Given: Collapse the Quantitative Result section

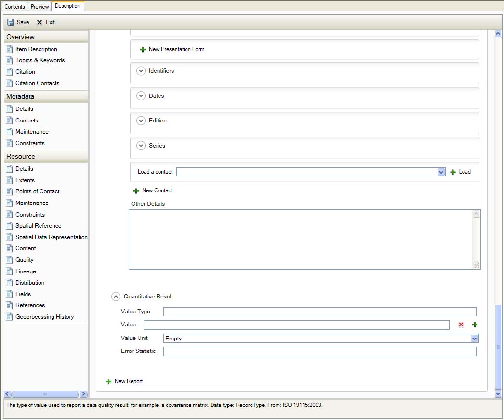Looking at the screenshot, I should point(116,297).
